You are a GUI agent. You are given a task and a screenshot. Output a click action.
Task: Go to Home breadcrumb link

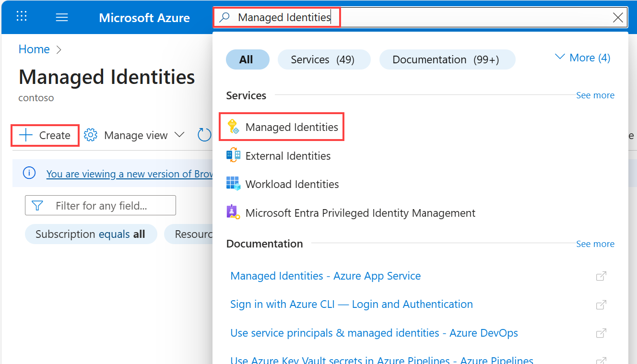(x=34, y=49)
